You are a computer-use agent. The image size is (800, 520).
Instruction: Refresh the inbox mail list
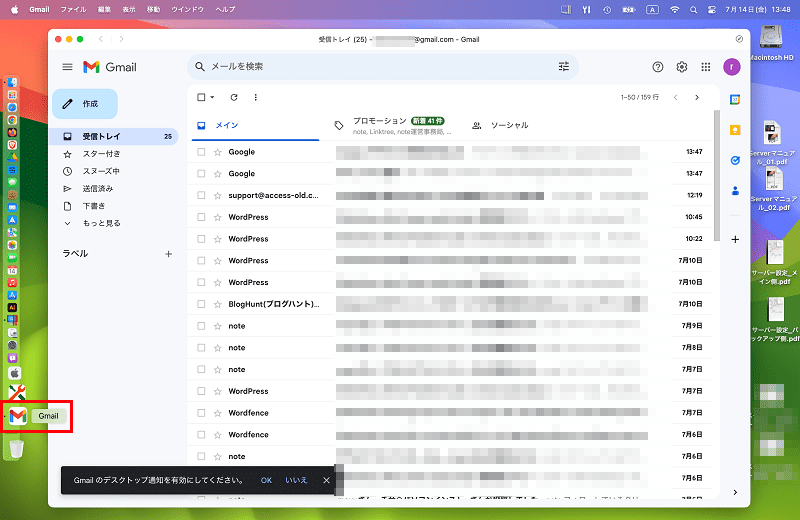(234, 97)
